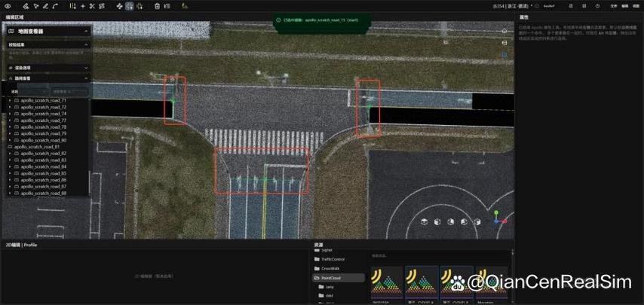
Task: Click the 属性 panel header
Action: click(524, 17)
